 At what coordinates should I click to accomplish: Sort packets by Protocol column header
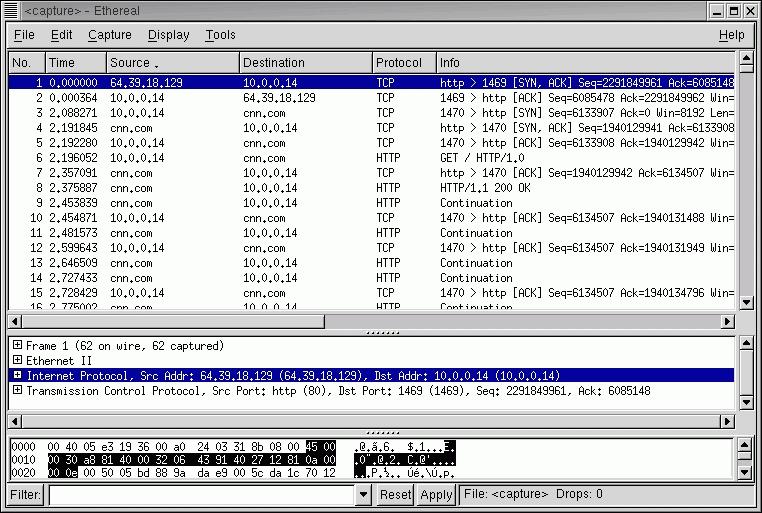pos(402,63)
